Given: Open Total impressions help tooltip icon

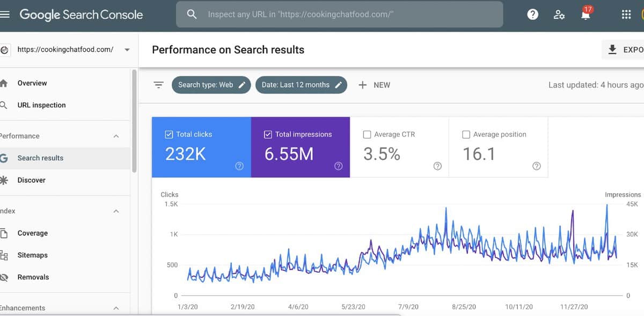Looking at the screenshot, I should [339, 166].
